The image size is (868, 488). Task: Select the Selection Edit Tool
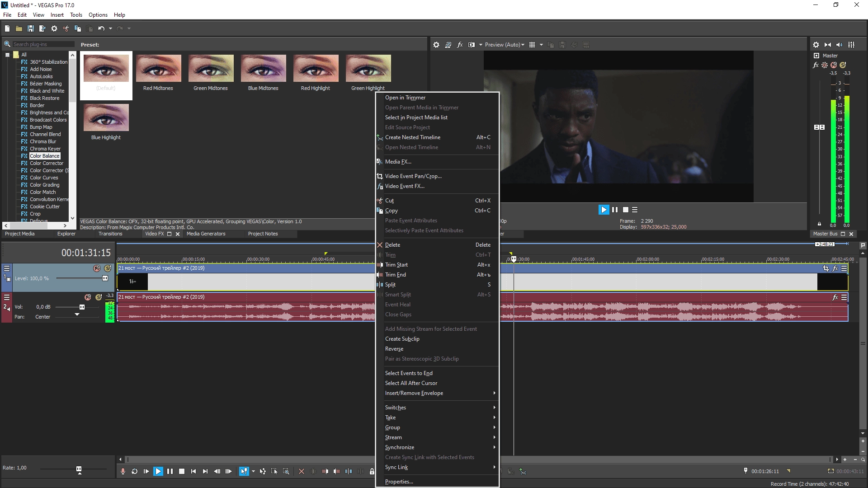274,471
